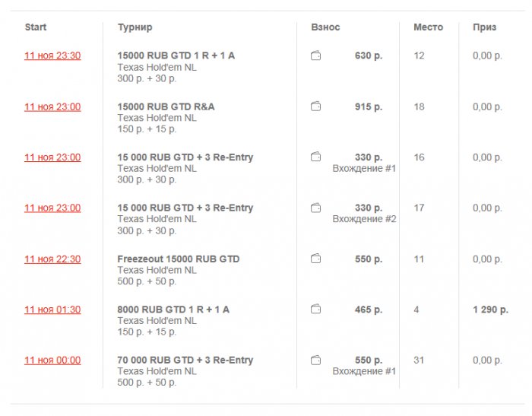Select the 8000 RUB GTD 1 R + 1 A tournament

tap(173, 310)
